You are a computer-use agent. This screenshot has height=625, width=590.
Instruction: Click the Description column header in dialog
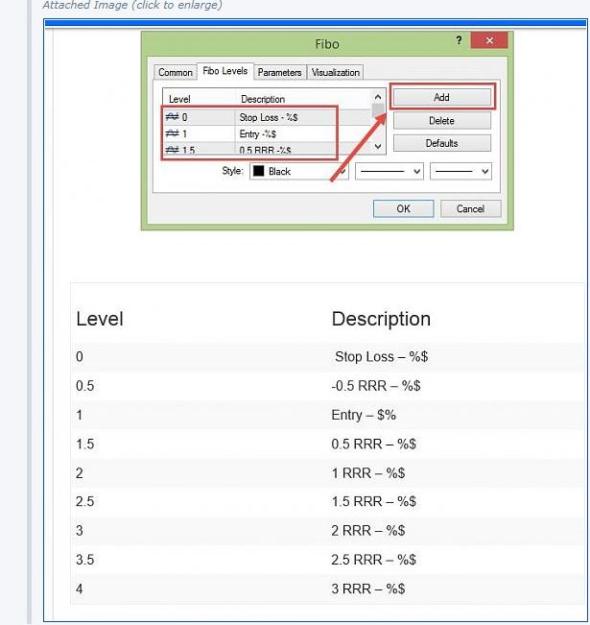pyautogui.click(x=263, y=99)
